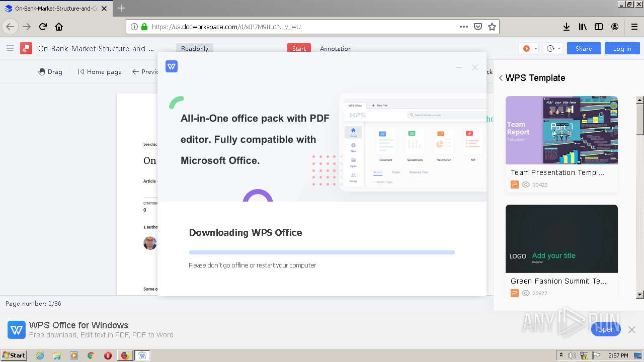Viewport: 644px width, 362px height.
Task: Go back with the browser back arrow
Action: point(10,27)
